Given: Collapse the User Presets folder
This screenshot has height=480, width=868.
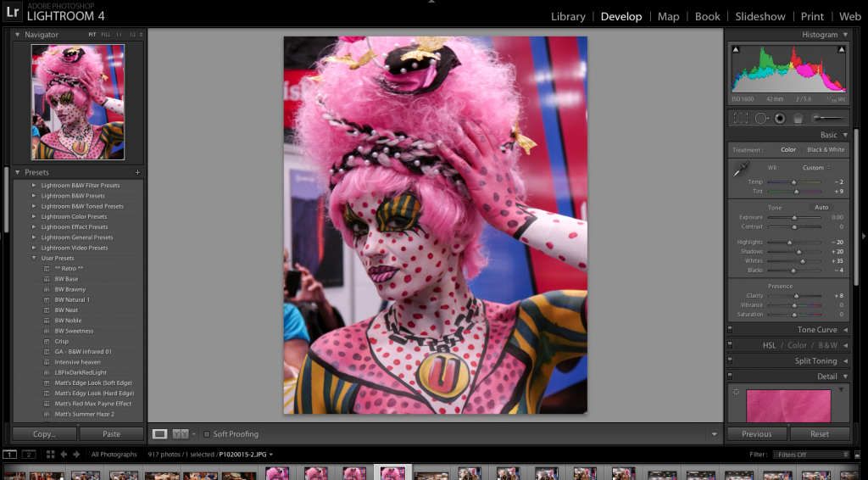Looking at the screenshot, I should pyautogui.click(x=34, y=258).
